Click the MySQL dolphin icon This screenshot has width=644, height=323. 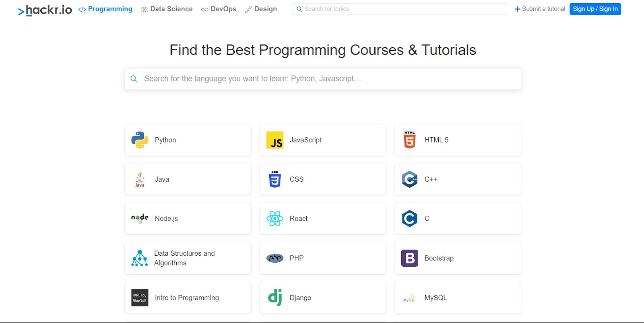pos(409,298)
